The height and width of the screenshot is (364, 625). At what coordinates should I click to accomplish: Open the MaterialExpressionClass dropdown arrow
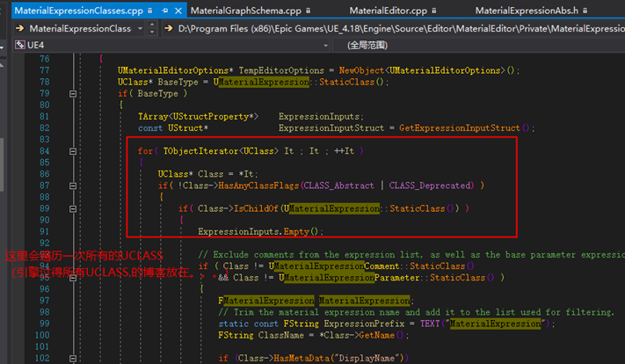click(140, 29)
